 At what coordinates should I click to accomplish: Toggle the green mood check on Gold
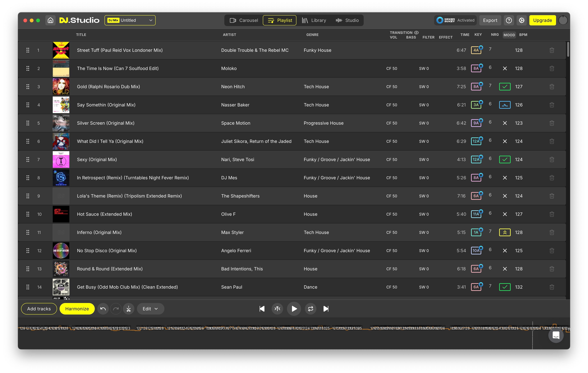click(505, 87)
